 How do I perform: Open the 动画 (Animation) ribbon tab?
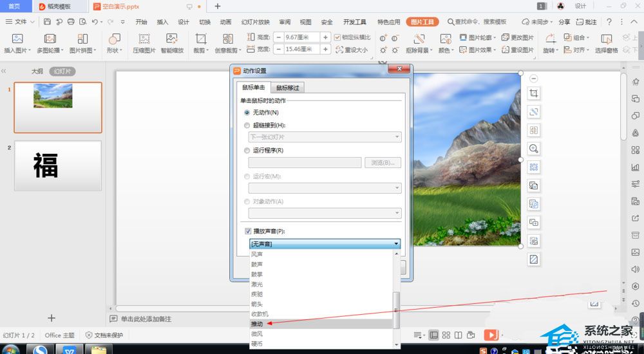225,22
